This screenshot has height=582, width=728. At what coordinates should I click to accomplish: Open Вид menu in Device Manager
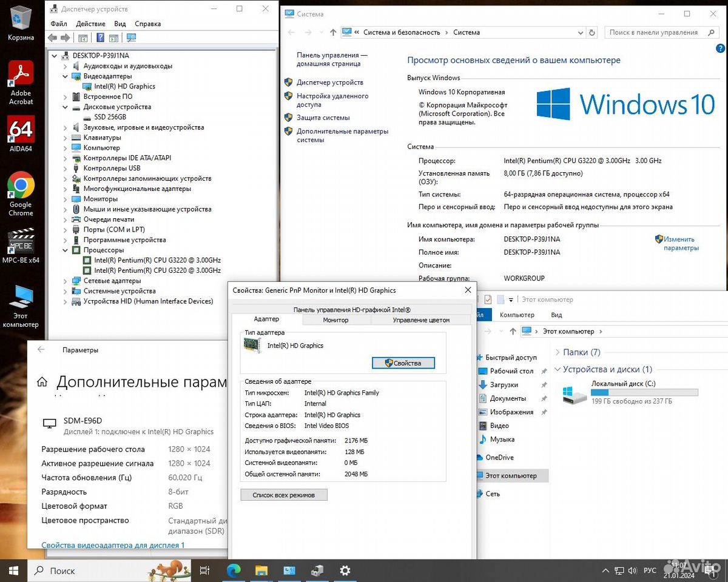120,24
